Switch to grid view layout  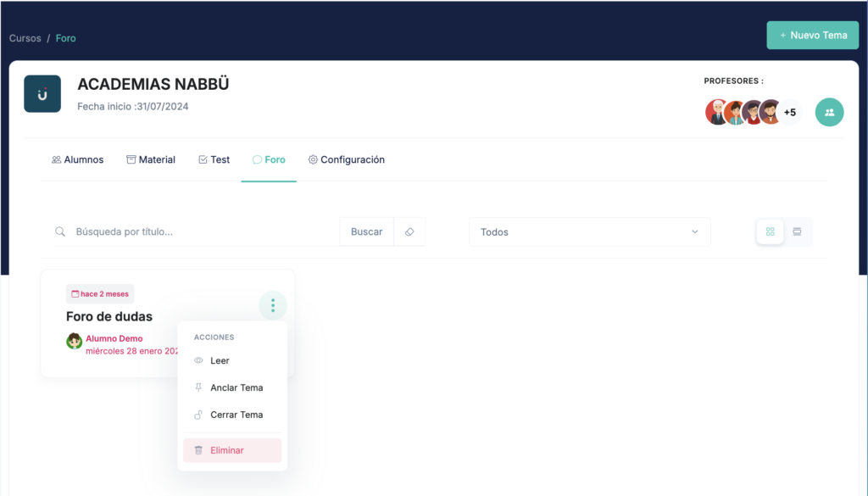pos(770,231)
